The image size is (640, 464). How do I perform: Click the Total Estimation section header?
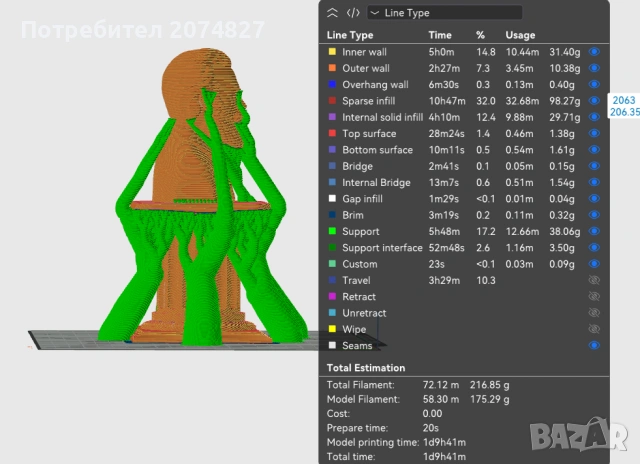[x=367, y=368]
